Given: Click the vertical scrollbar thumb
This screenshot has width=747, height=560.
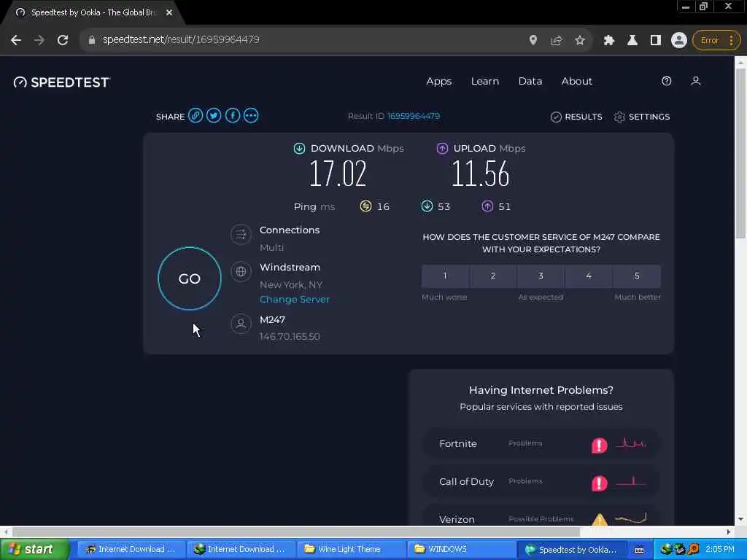Looking at the screenshot, I should click(x=740, y=153).
